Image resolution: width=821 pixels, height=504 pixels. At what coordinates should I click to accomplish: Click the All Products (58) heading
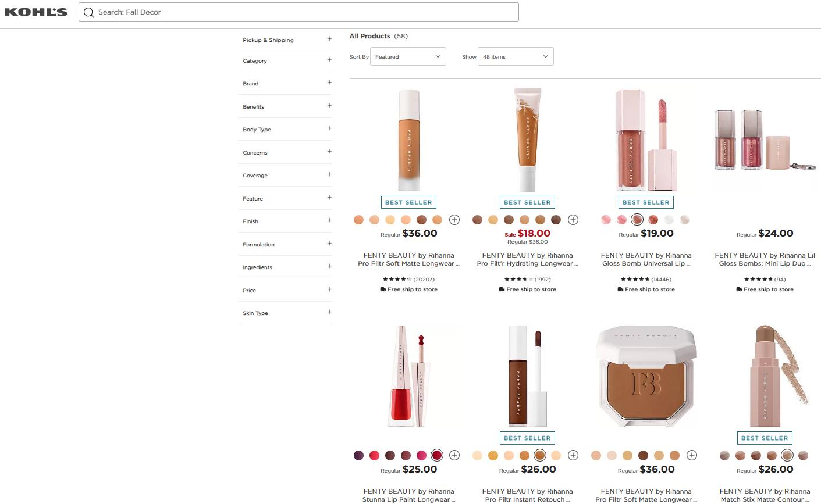coord(379,36)
